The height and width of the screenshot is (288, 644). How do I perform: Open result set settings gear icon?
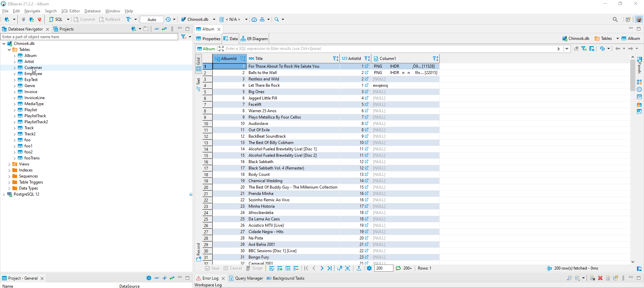click(x=369, y=268)
